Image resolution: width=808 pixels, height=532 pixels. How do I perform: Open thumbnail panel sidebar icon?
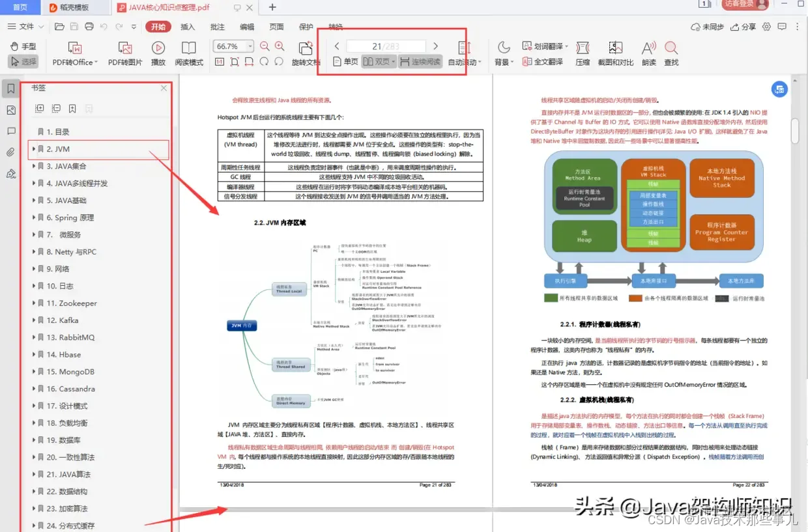pyautogui.click(x=10, y=110)
